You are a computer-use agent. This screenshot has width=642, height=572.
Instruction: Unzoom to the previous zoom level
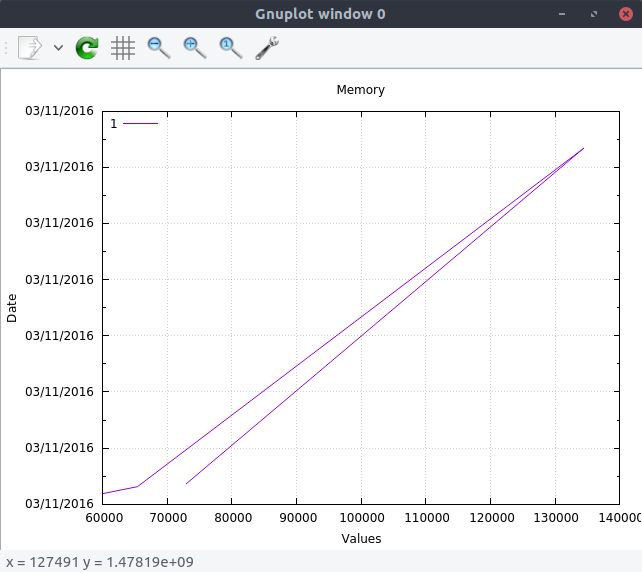[x=158, y=48]
